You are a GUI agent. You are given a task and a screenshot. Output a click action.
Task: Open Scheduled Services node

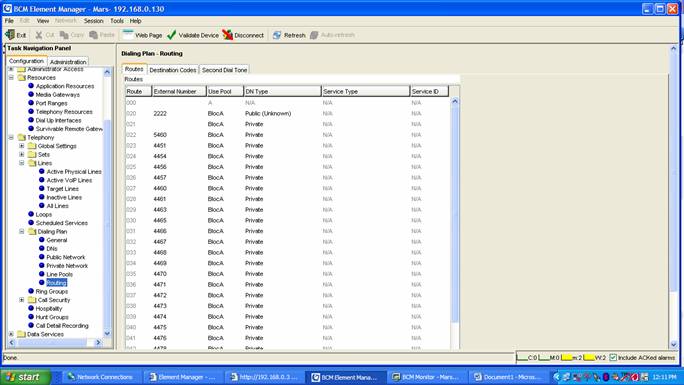[x=62, y=223]
